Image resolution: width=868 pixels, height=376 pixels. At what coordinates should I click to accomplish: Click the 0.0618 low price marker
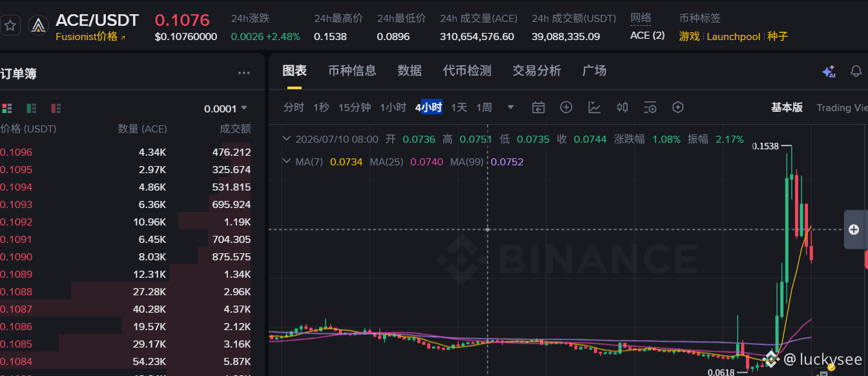721,372
